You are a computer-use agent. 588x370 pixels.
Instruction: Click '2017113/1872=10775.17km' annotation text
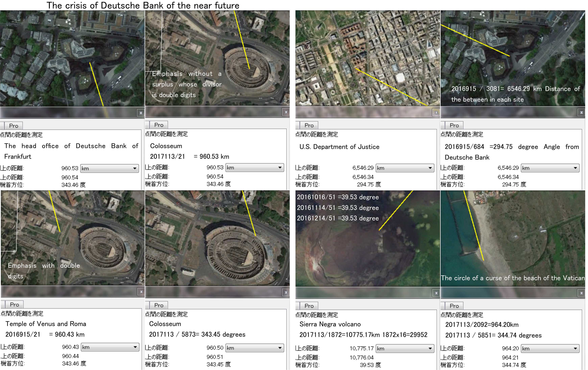point(340,335)
